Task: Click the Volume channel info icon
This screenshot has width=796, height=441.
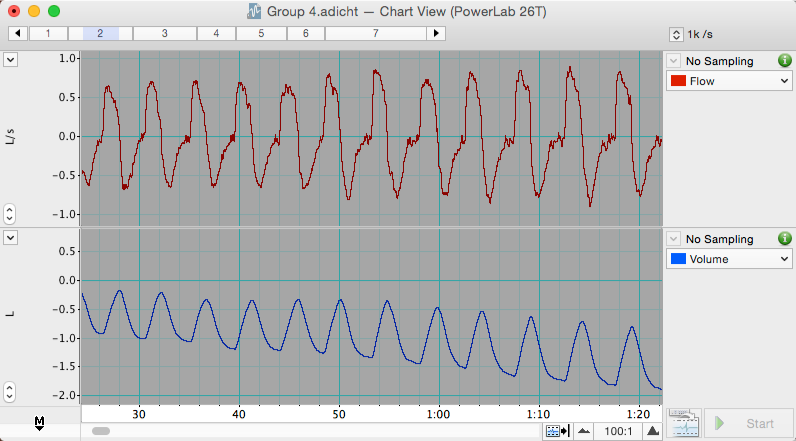Action: [x=784, y=239]
